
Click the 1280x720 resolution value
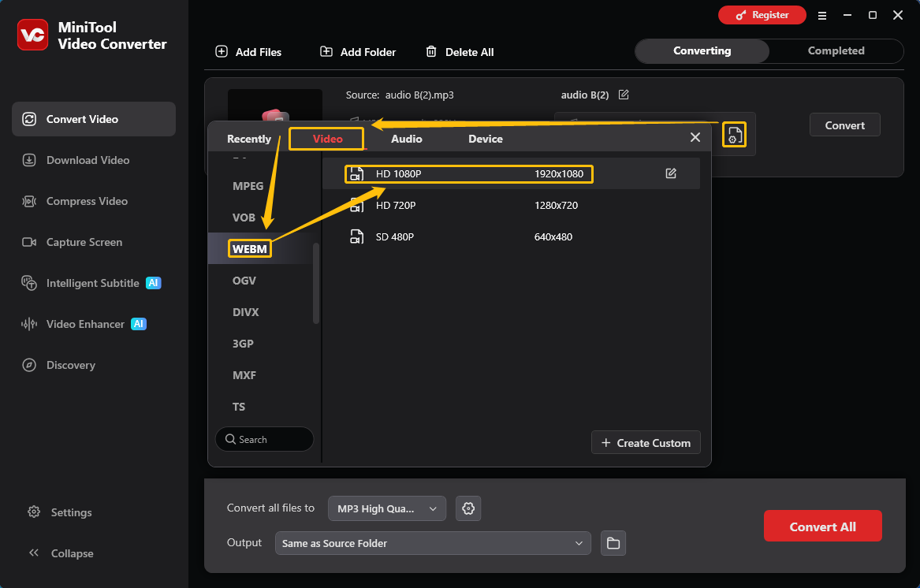pos(556,206)
